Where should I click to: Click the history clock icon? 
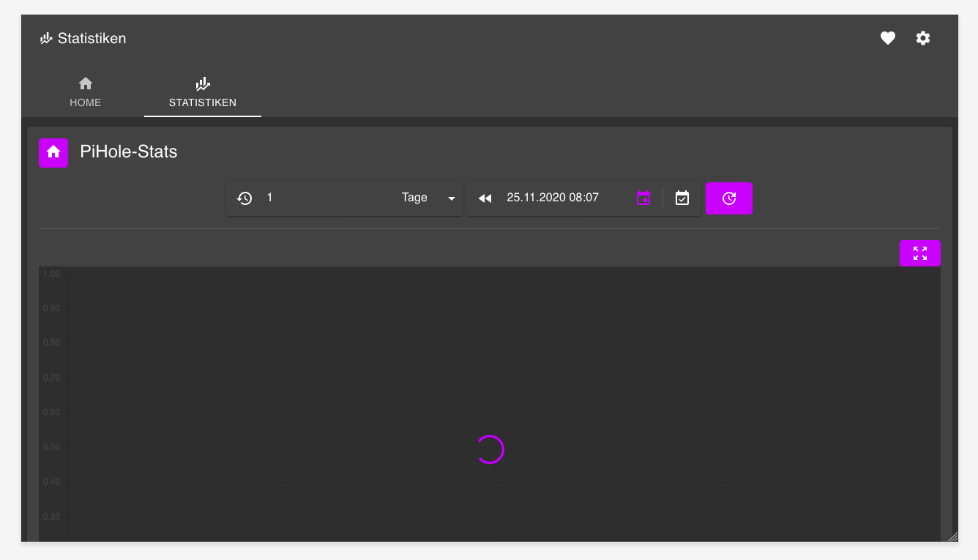[244, 198]
